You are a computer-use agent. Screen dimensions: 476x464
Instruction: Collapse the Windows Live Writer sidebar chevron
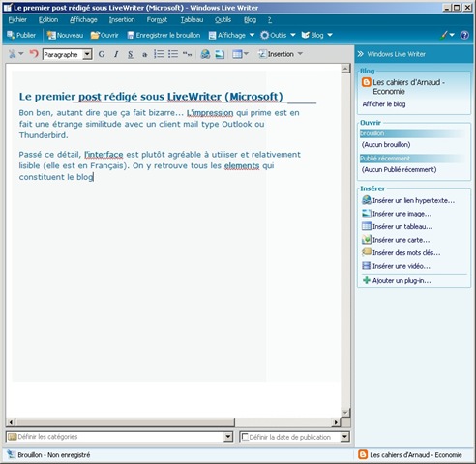pyautogui.click(x=360, y=54)
